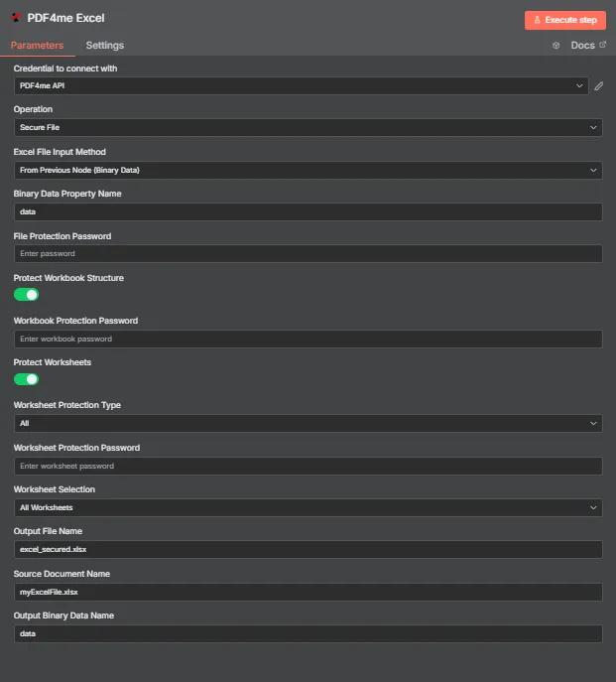Expand the Operation dropdown showing Secure File

pyautogui.click(x=308, y=127)
